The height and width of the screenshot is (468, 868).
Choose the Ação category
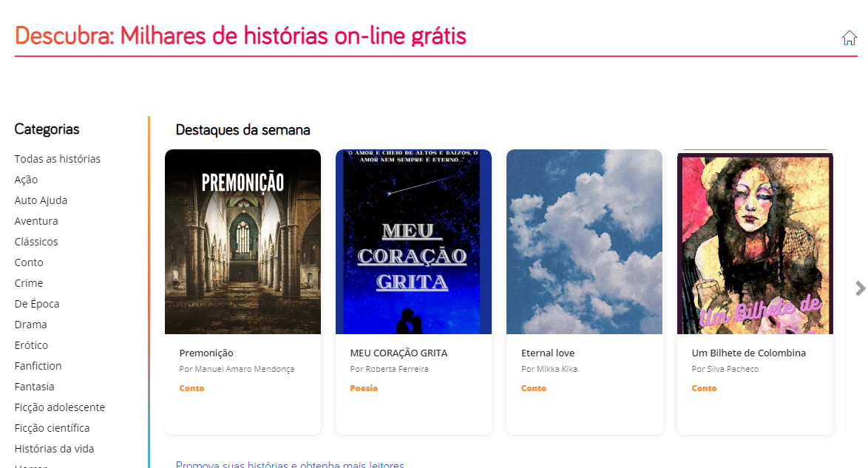point(26,180)
